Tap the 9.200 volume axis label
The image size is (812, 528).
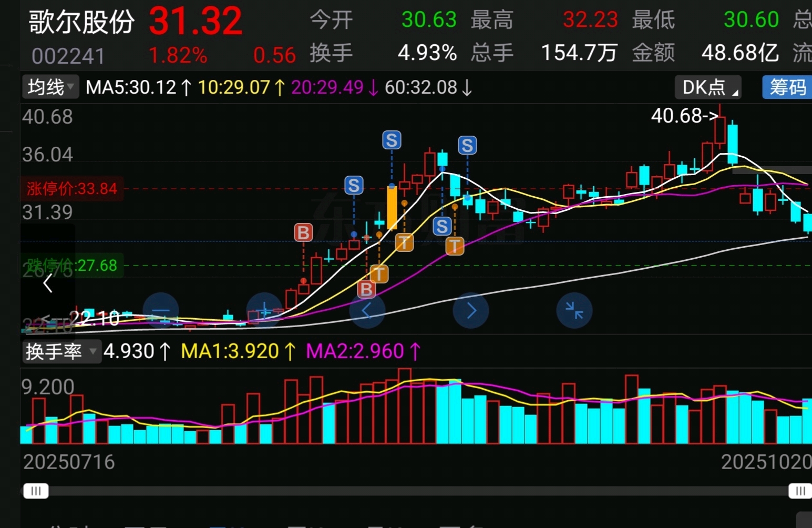48,387
